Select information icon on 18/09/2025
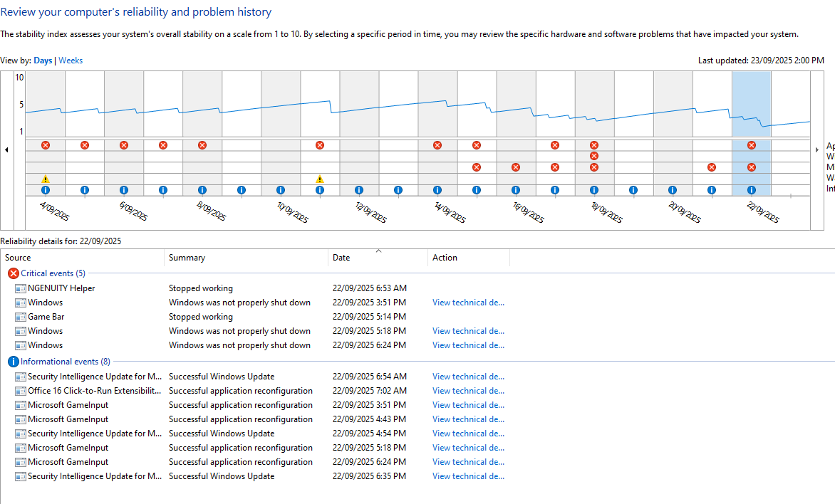Viewport: 835px width, 504px height. (x=593, y=190)
